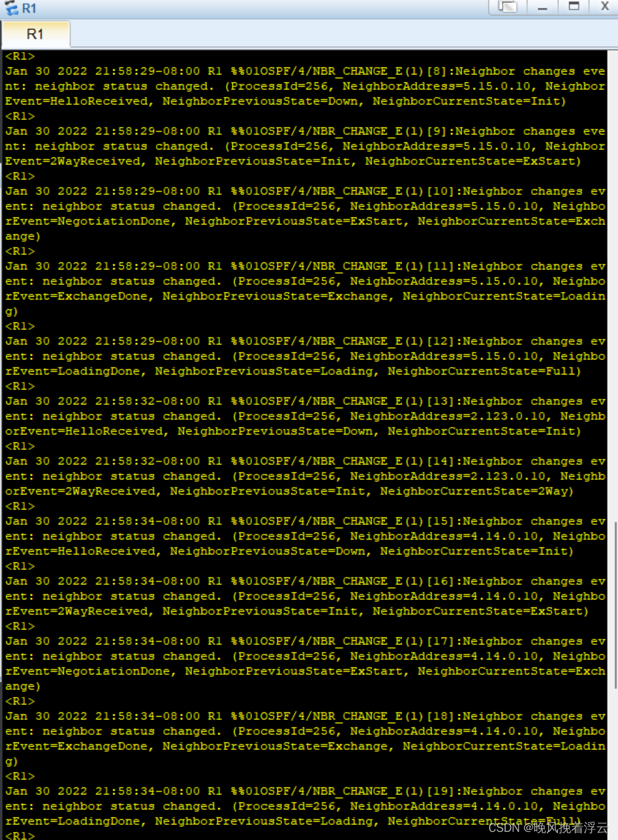Click the first <R1> prompt at top

(20, 56)
